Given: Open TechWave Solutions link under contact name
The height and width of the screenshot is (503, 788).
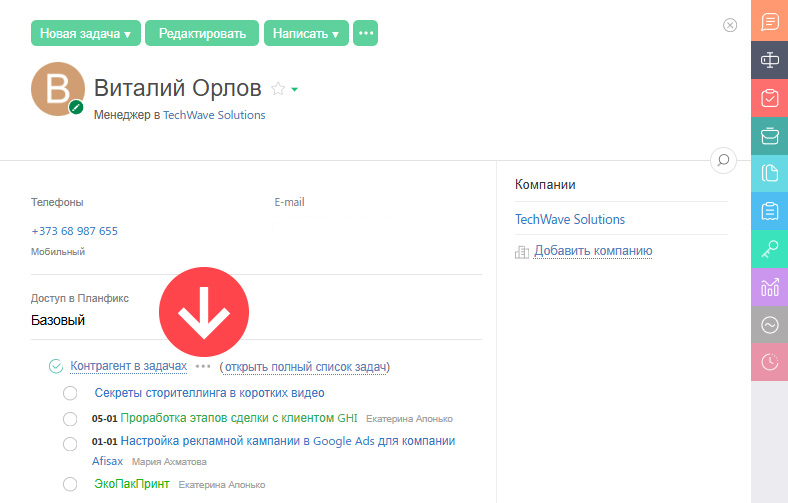Looking at the screenshot, I should [214, 115].
